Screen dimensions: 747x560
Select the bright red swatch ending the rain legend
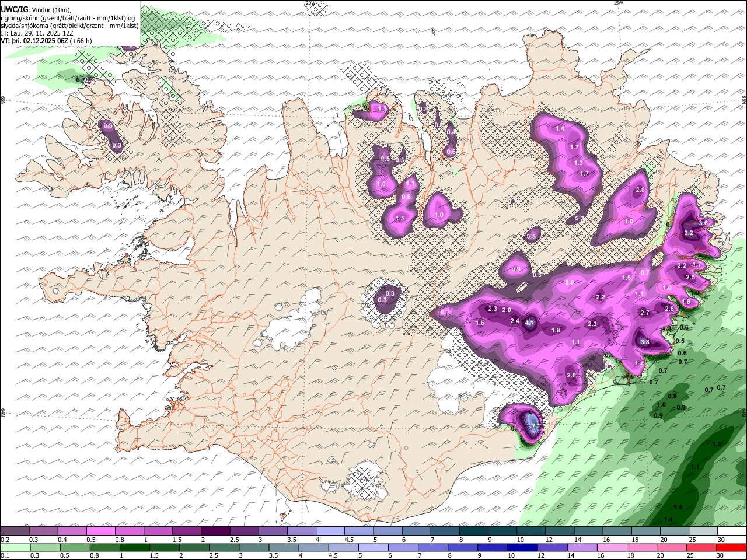coord(732,548)
